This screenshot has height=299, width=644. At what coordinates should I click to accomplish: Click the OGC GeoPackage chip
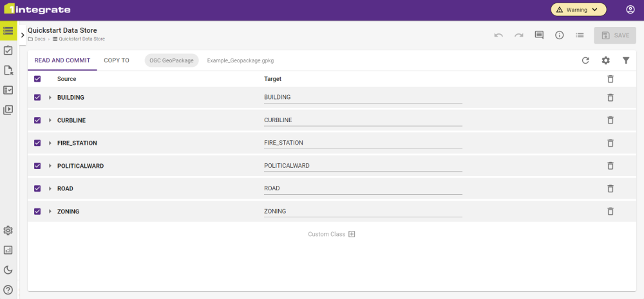coord(172,60)
